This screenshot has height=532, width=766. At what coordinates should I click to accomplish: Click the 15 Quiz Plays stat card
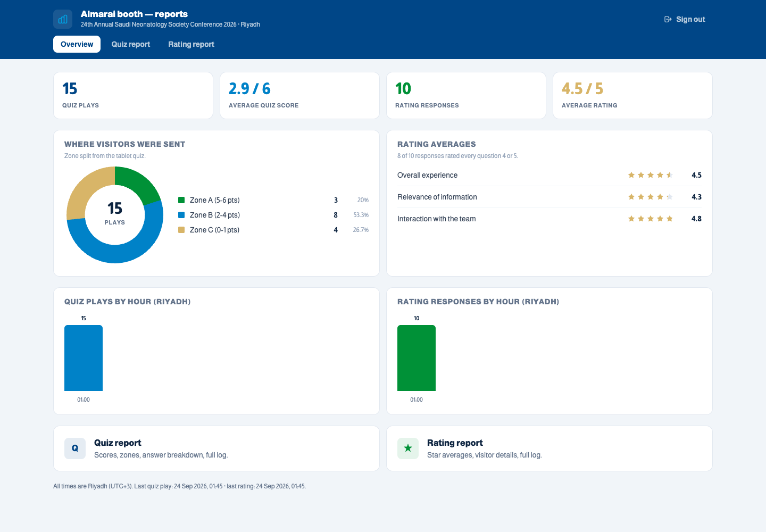pos(133,96)
